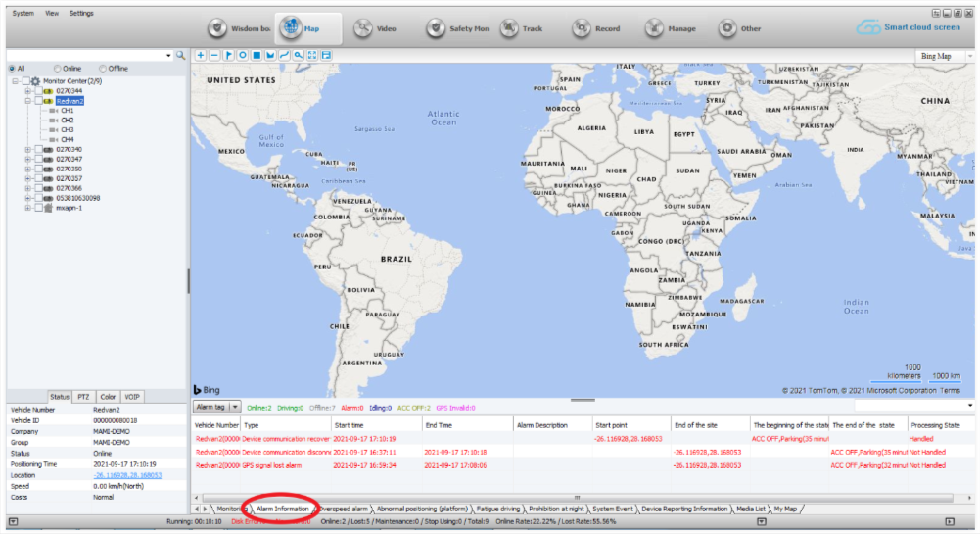Open the Video module
This screenshot has height=534, width=980.
point(375,28)
